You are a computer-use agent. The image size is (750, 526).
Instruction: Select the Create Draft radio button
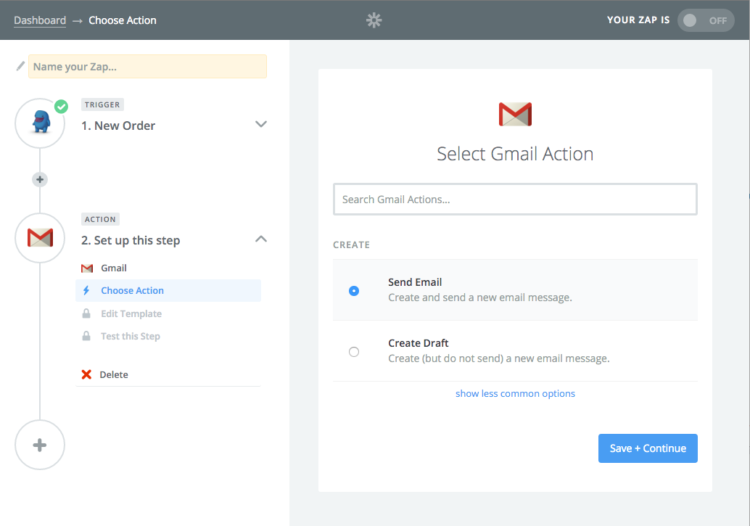click(x=353, y=352)
